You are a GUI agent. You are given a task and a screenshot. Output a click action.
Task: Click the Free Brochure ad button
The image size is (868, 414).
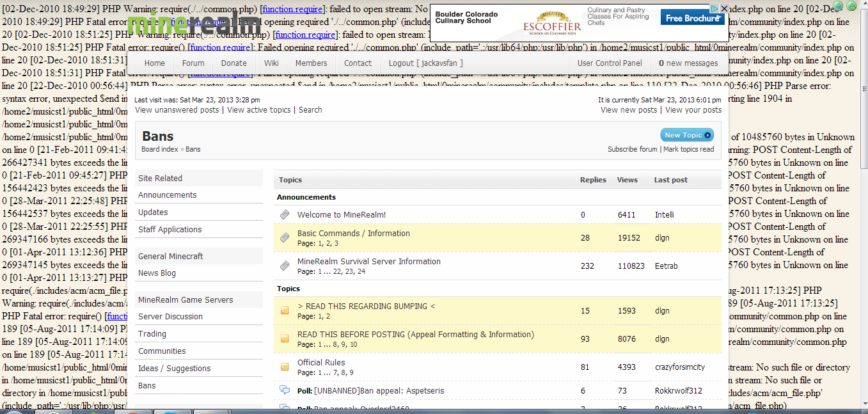691,19
